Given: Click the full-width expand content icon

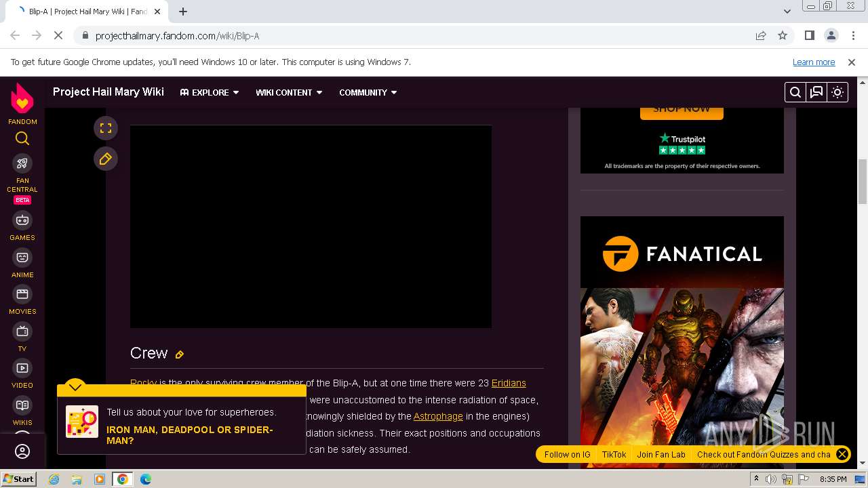Looking at the screenshot, I should click(106, 128).
